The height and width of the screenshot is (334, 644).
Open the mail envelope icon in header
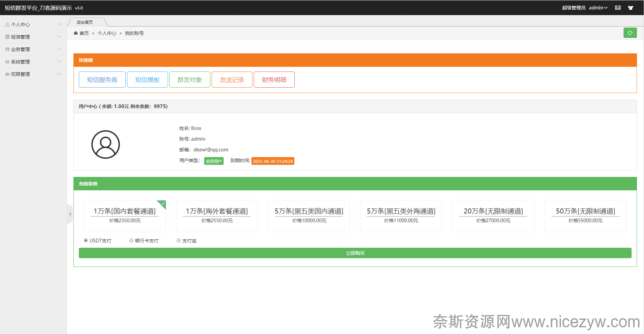pyautogui.click(x=618, y=8)
